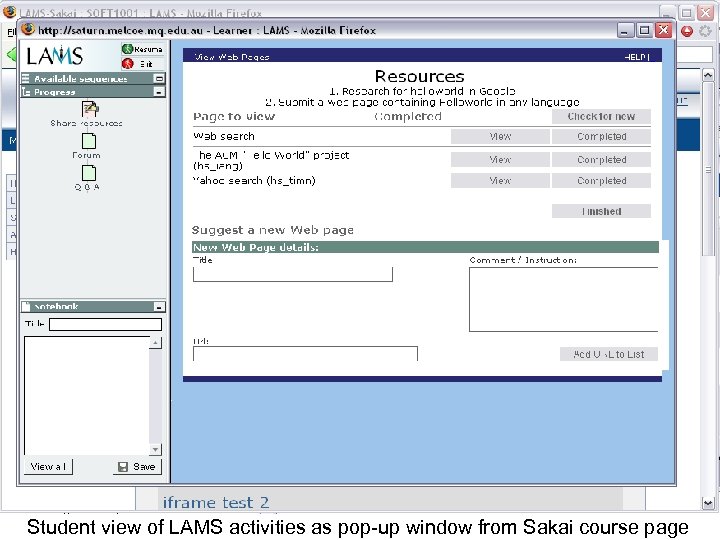
Task: Click the 'Suggest a new Web page' heading
Action: (x=273, y=230)
